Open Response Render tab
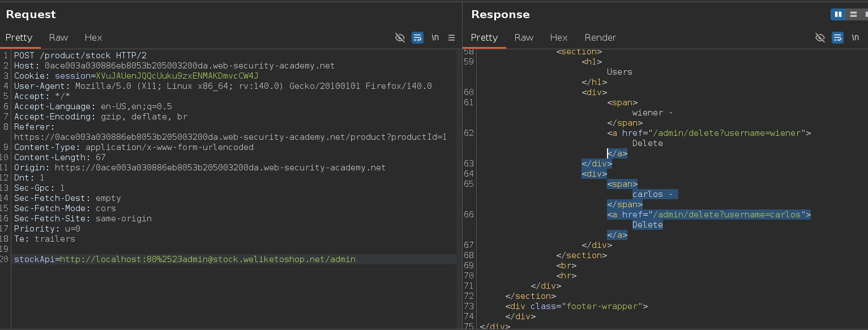Screen dimensions: 868x330 pos(600,37)
